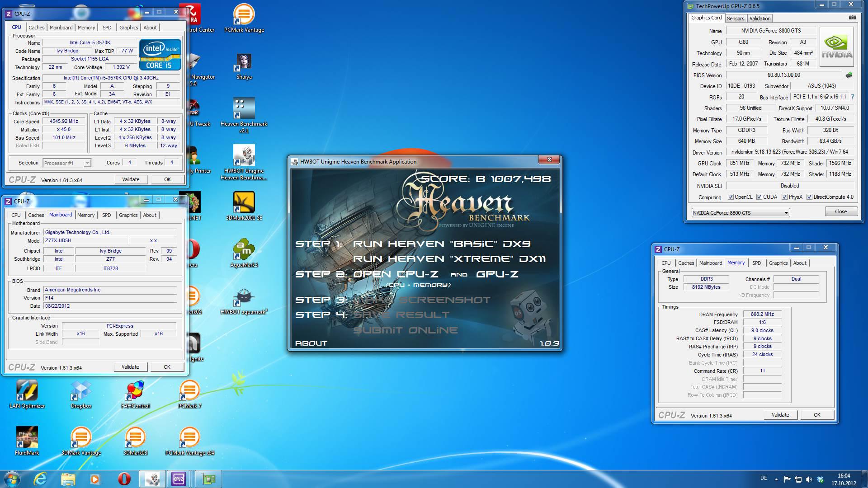This screenshot has height=488, width=868.
Task: Click Validate in top CPU-Z window
Action: tap(131, 179)
